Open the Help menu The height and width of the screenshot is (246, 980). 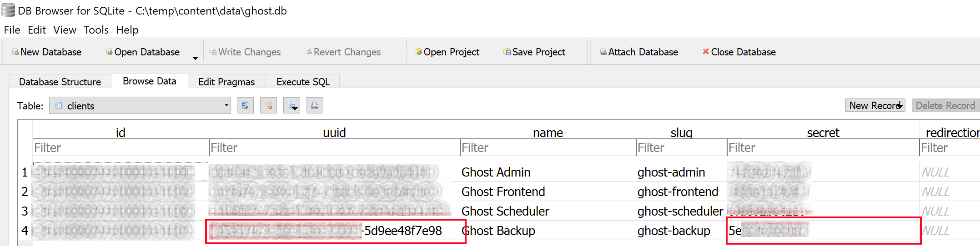127,30
